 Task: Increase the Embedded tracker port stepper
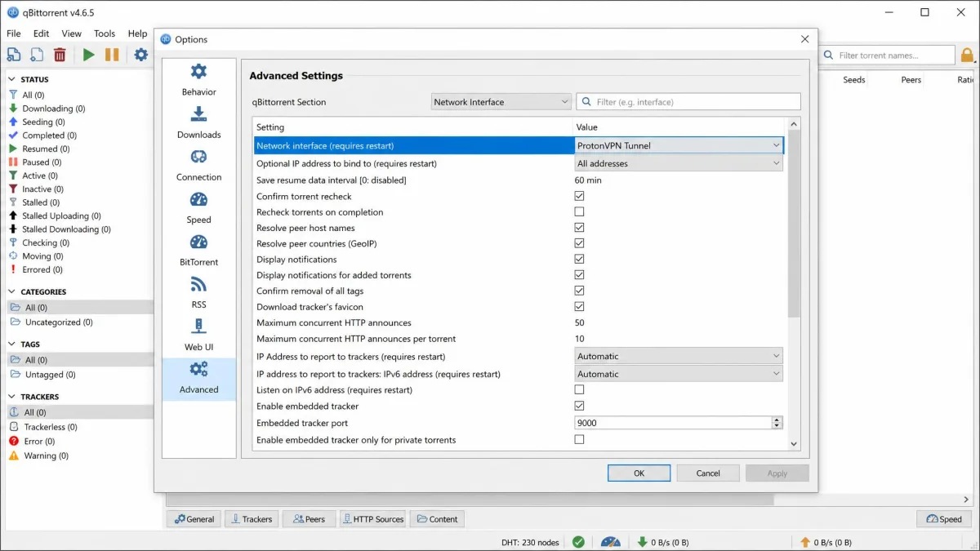tap(777, 420)
